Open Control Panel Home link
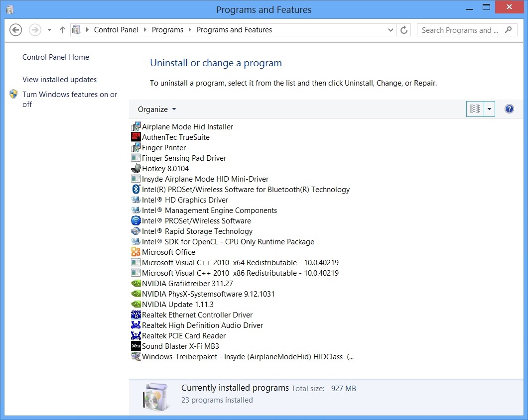The image size is (528, 420). tap(56, 57)
